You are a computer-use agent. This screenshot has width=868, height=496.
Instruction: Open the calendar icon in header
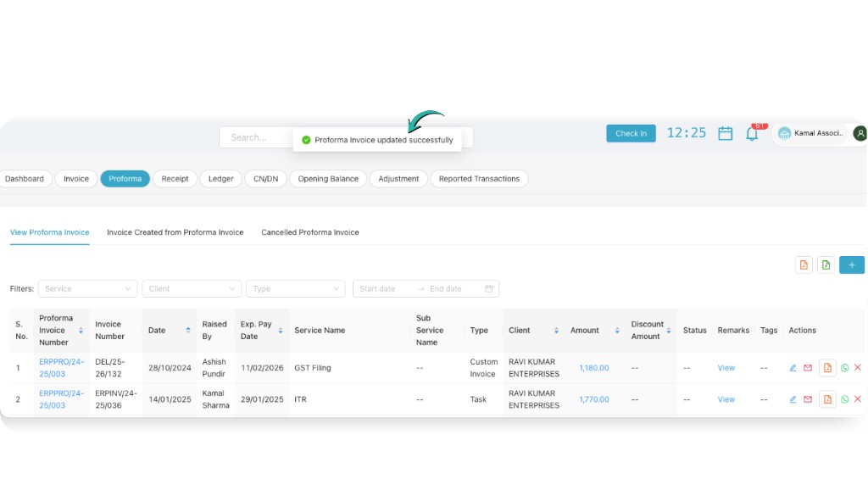click(x=726, y=133)
